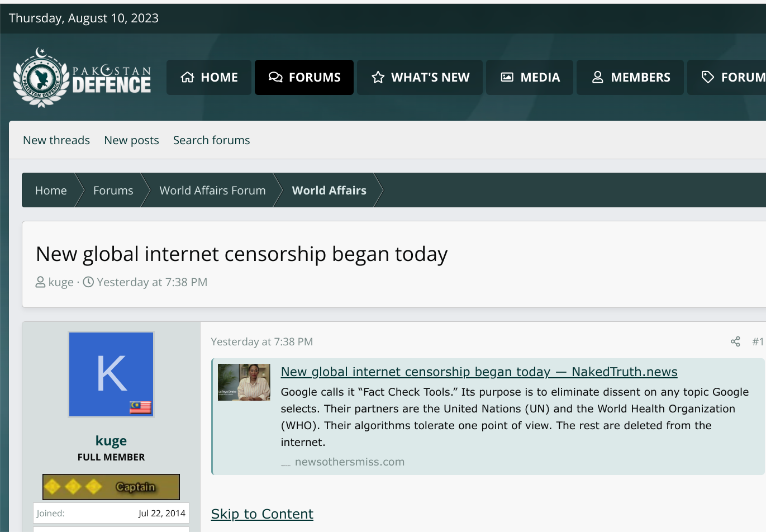
Task: Open Search forums
Action: point(211,140)
